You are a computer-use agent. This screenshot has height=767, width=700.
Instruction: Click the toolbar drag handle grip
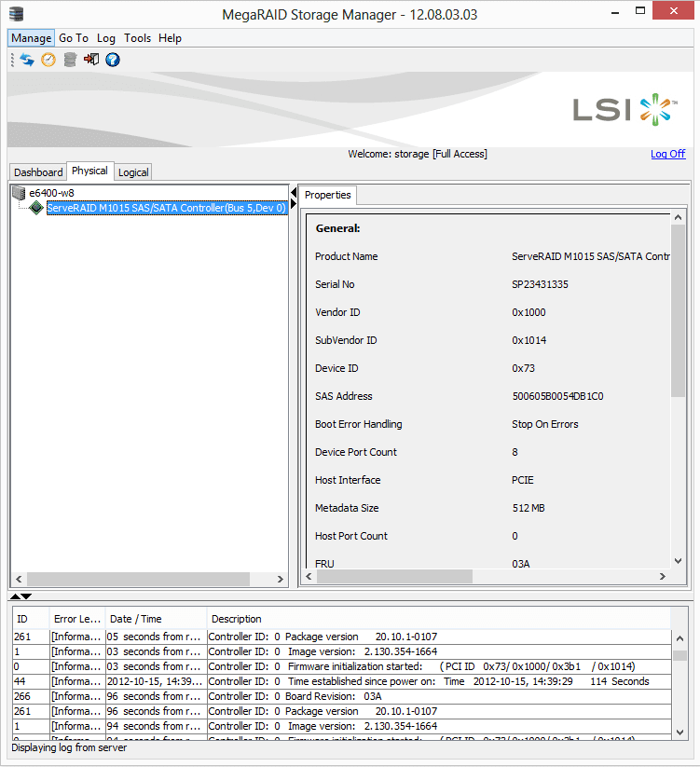(13, 60)
